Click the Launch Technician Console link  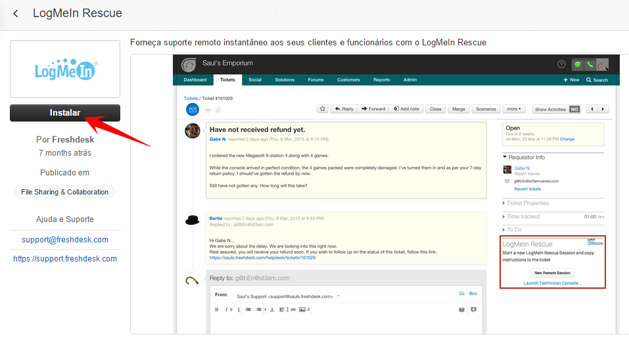point(552,283)
